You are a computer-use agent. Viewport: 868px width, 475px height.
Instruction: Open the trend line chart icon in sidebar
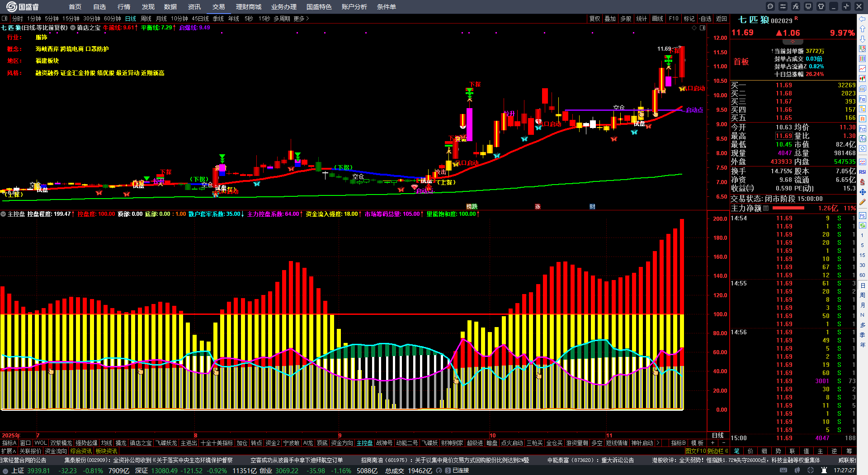click(x=863, y=69)
